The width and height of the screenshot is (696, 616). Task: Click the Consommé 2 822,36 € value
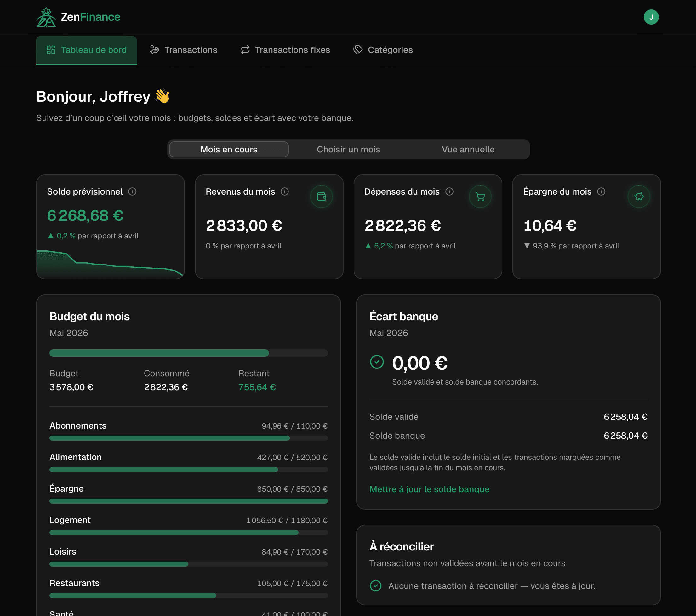[x=165, y=387]
